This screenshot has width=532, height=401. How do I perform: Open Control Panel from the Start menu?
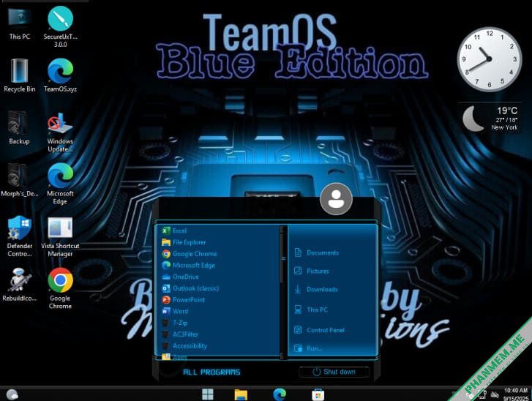[319, 330]
